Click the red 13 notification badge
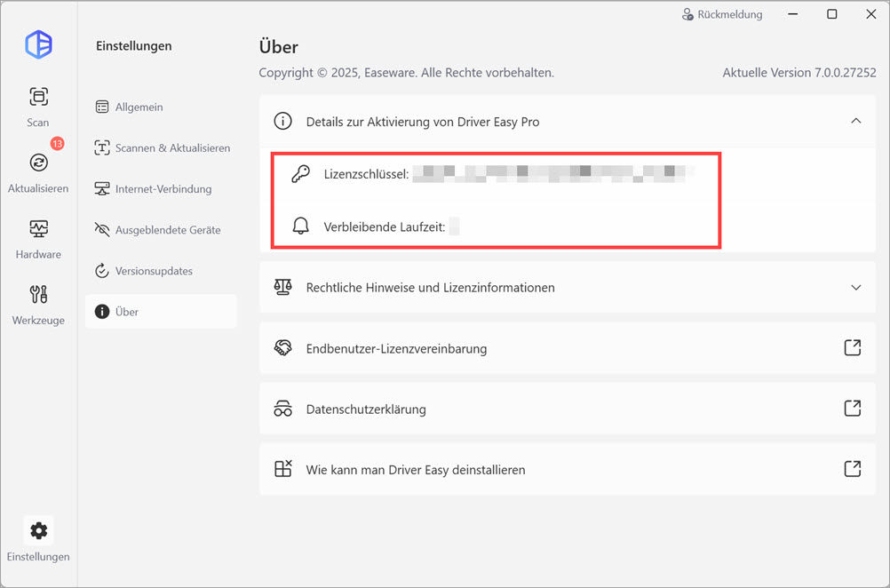Viewport: 890px width, 588px height. click(57, 144)
